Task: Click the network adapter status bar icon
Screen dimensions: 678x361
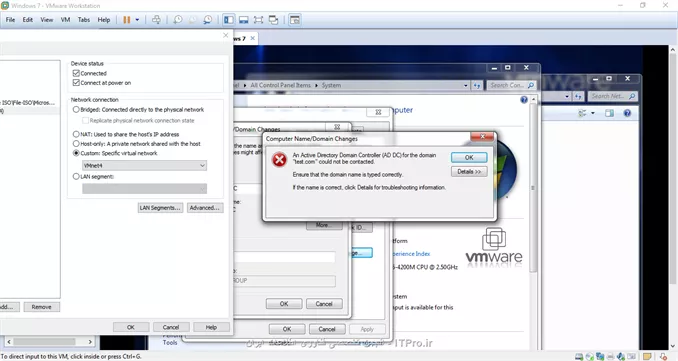Action: pyautogui.click(x=600, y=357)
